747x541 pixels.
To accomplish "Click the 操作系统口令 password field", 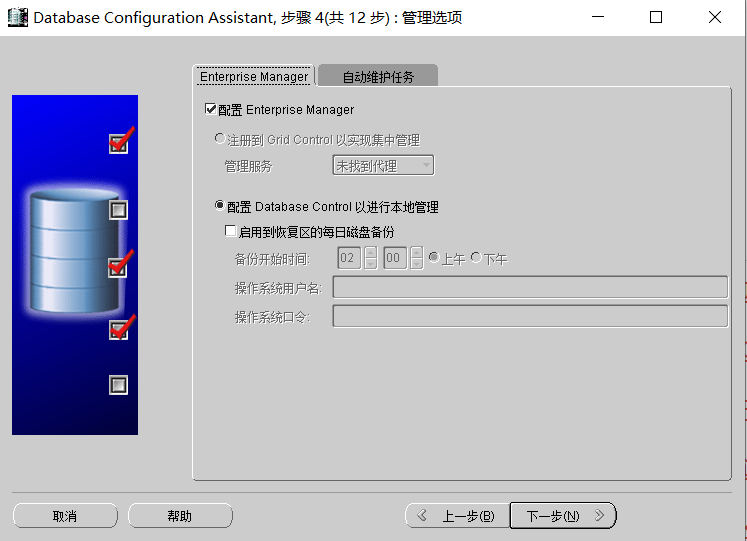I will coord(530,316).
